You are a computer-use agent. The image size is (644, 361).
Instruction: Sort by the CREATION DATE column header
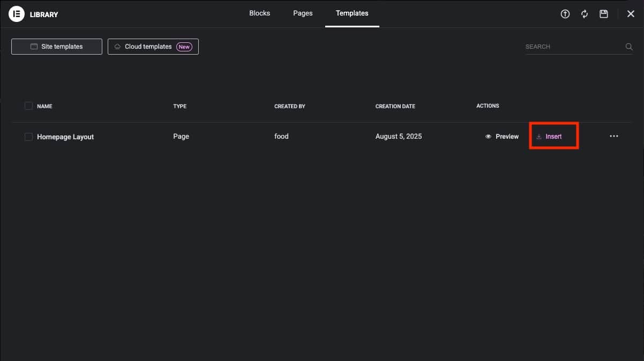click(395, 106)
